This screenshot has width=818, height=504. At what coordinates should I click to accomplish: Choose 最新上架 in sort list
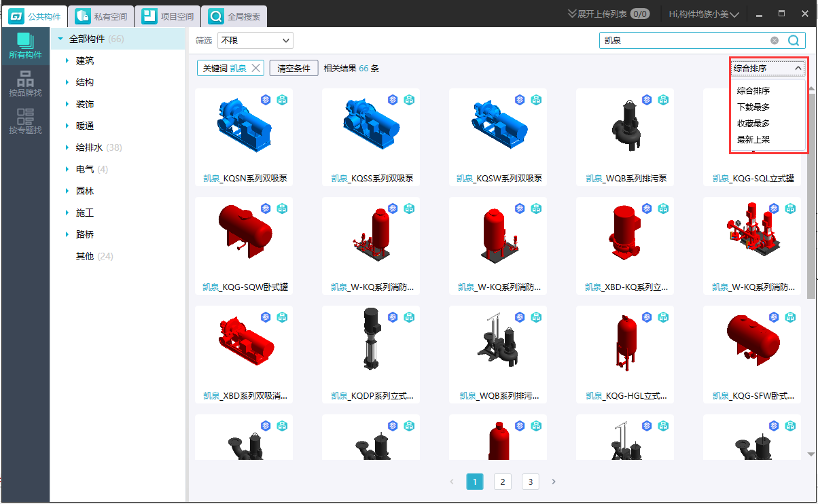(753, 139)
